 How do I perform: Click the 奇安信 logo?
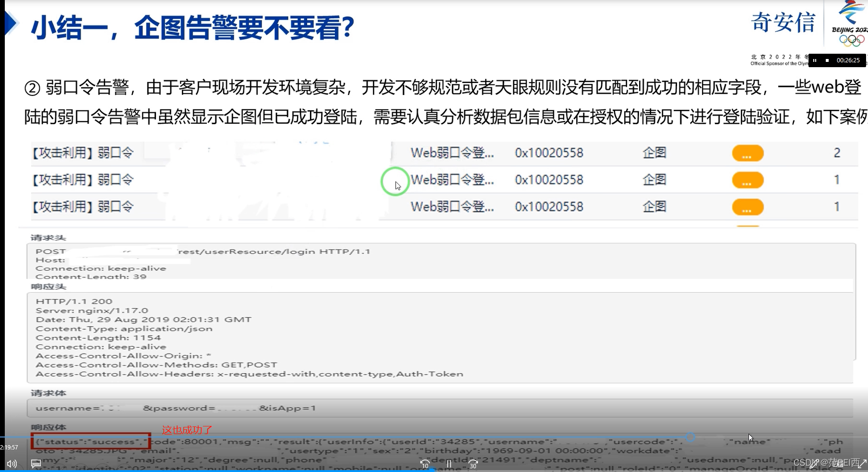(x=783, y=23)
